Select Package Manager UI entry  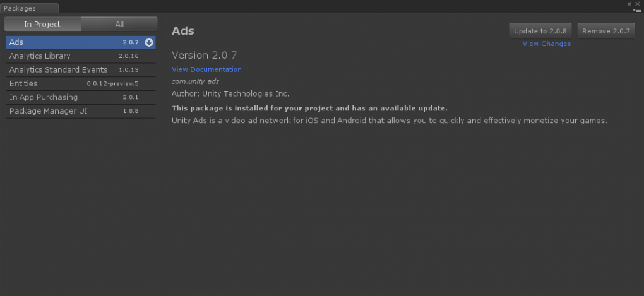(x=81, y=111)
